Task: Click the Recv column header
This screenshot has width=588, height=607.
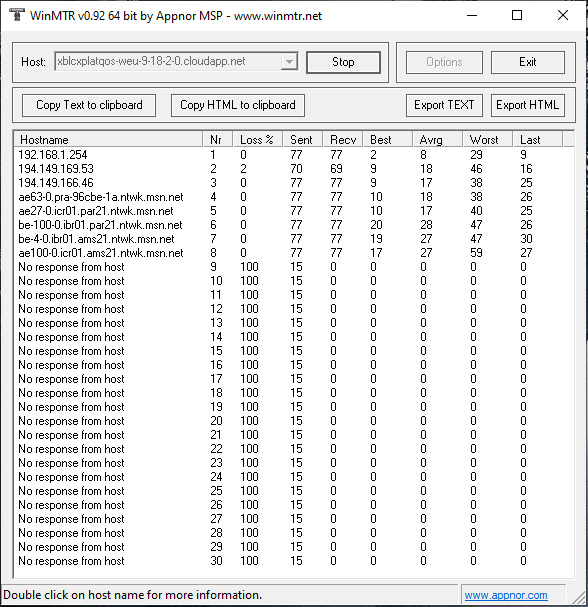Action: coord(343,140)
